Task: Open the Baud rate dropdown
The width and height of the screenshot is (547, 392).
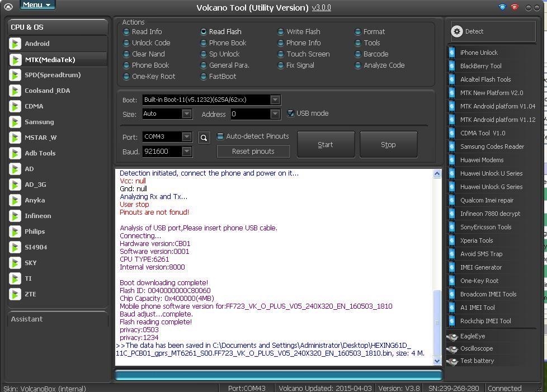Action: (x=187, y=152)
